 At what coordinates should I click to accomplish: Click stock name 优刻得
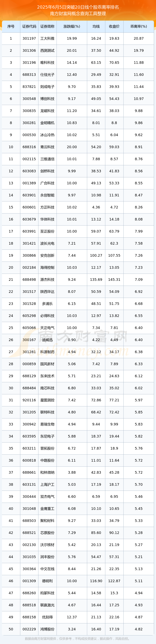(47, 617)
